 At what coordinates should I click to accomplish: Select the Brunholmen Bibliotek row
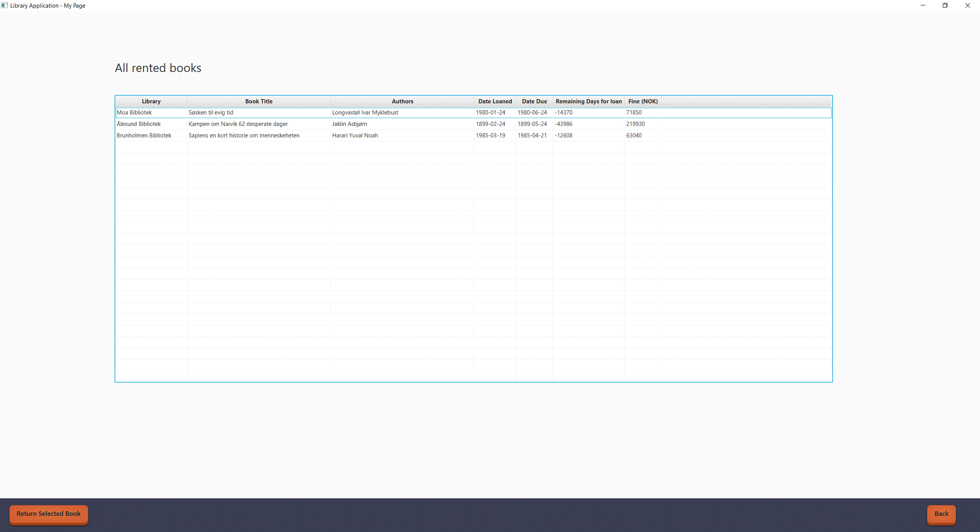pyautogui.click(x=144, y=136)
